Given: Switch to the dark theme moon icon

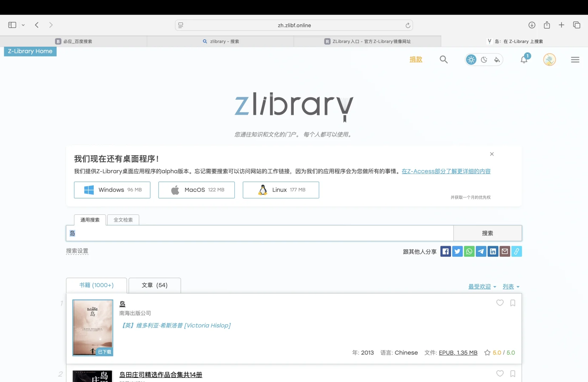Looking at the screenshot, I should coord(484,59).
